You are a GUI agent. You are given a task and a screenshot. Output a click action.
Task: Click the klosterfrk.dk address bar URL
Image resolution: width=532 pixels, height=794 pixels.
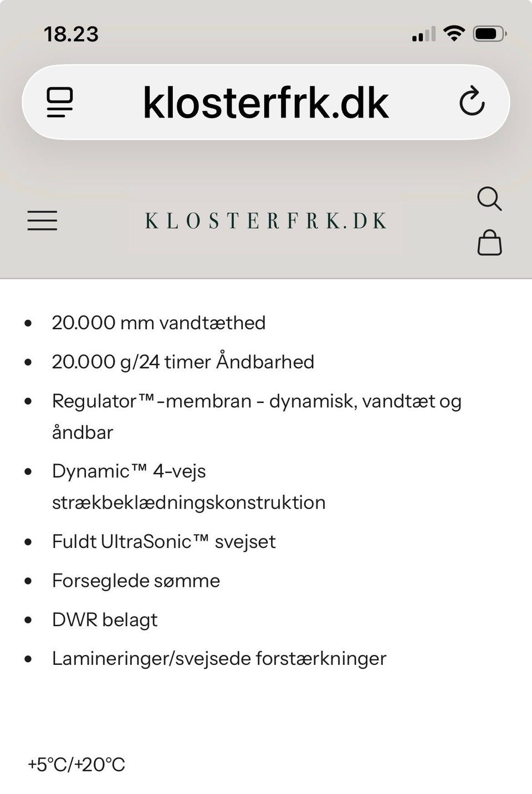click(265, 103)
